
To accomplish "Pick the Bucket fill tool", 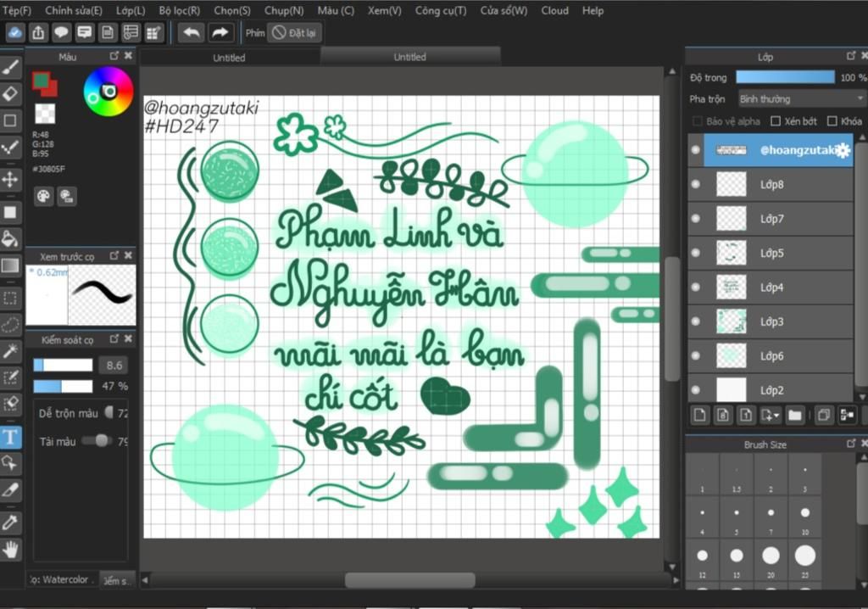I will pyautogui.click(x=10, y=238).
